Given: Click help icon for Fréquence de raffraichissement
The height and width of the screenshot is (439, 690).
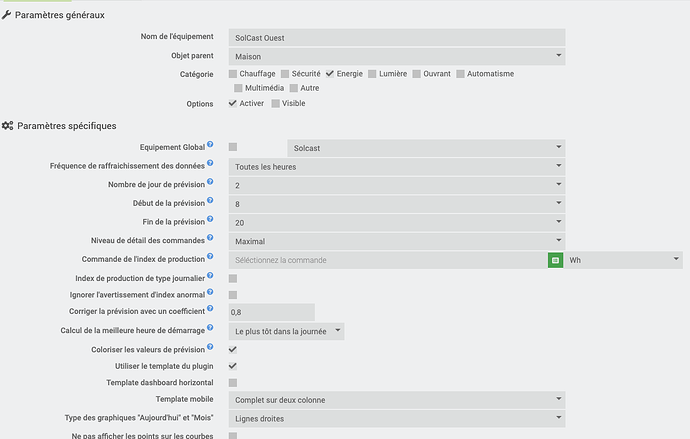Looking at the screenshot, I should coord(210,164).
